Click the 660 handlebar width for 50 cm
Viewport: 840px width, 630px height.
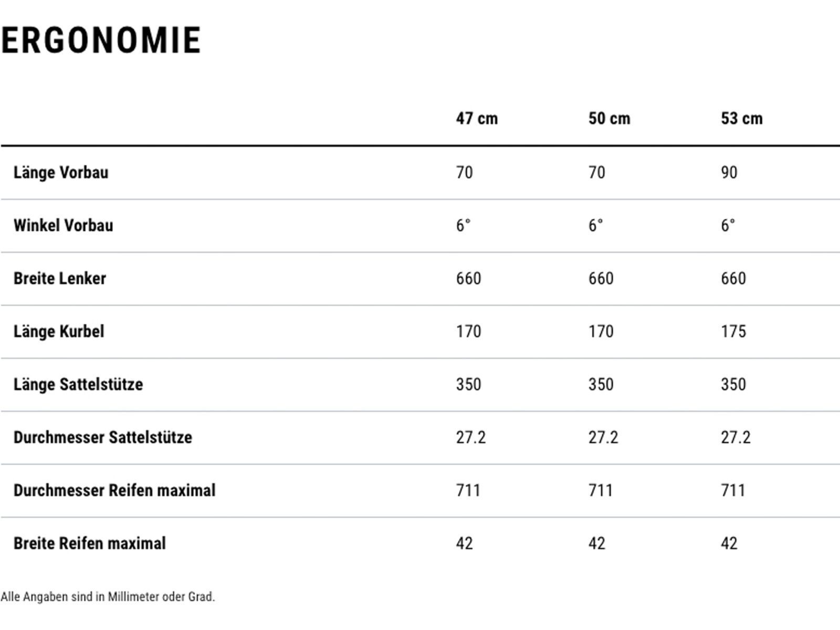pyautogui.click(x=601, y=279)
